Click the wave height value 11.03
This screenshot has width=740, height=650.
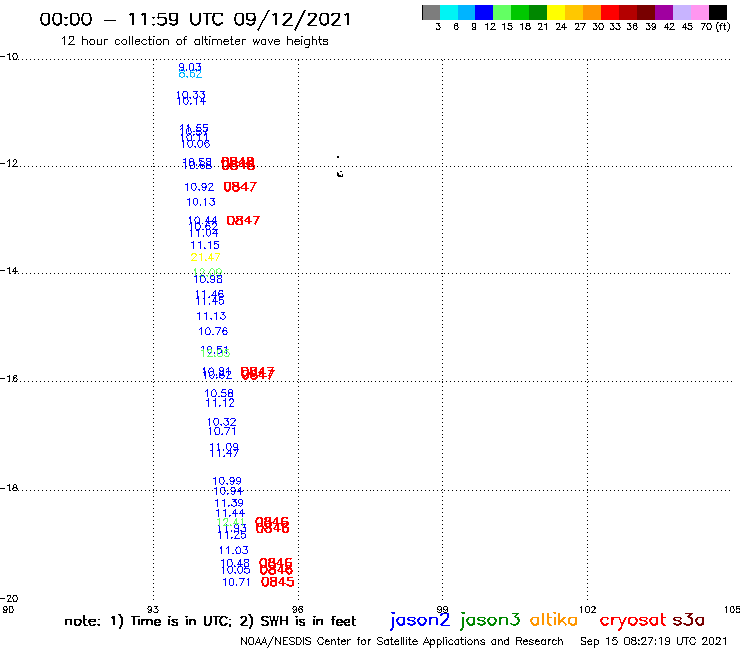[234, 550]
